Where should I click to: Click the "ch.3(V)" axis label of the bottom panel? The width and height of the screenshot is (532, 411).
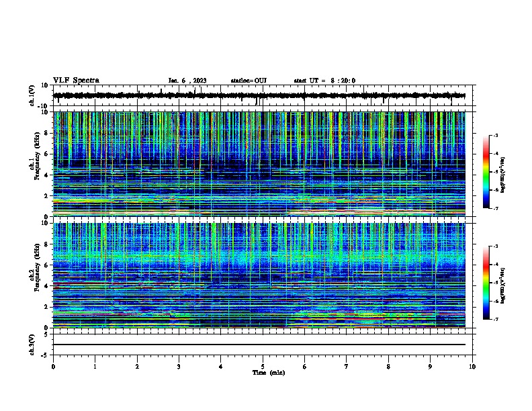(32, 345)
